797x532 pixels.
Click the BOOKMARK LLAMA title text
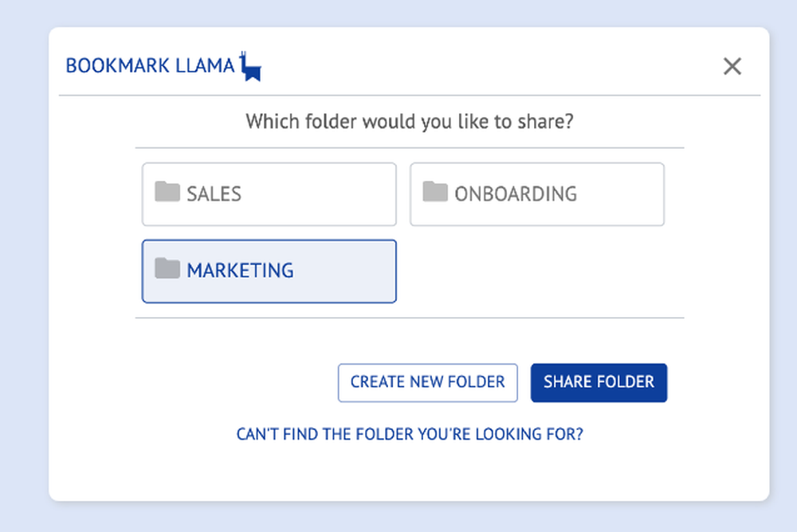(150, 66)
